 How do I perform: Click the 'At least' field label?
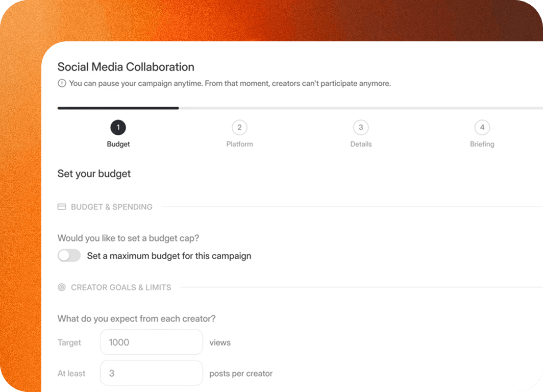(71, 373)
